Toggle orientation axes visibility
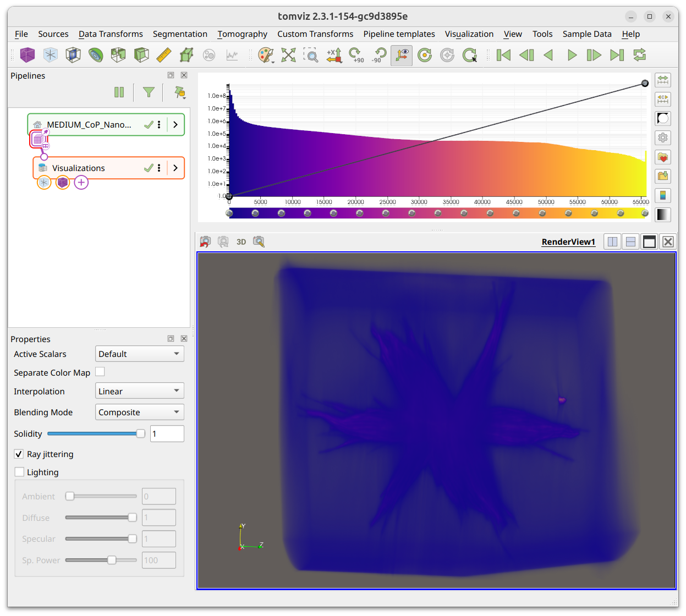 [402, 55]
